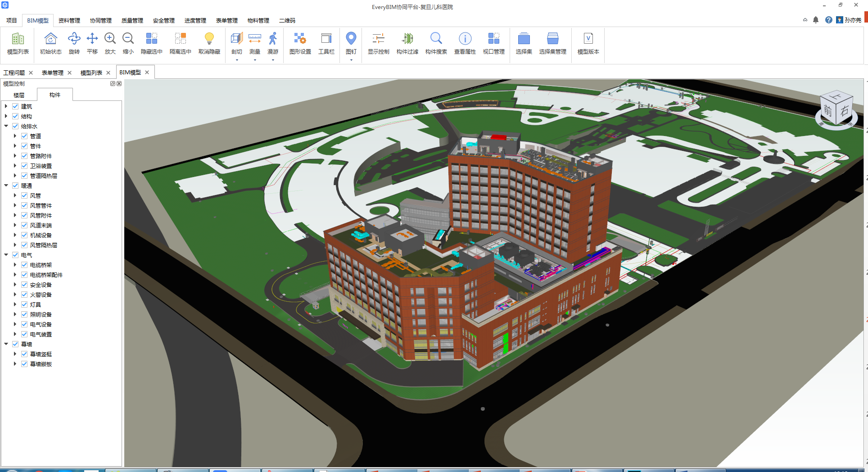Screen dimensions: 868x472
Task: Click 隔离选中 isolate selected icon
Action: (181, 43)
